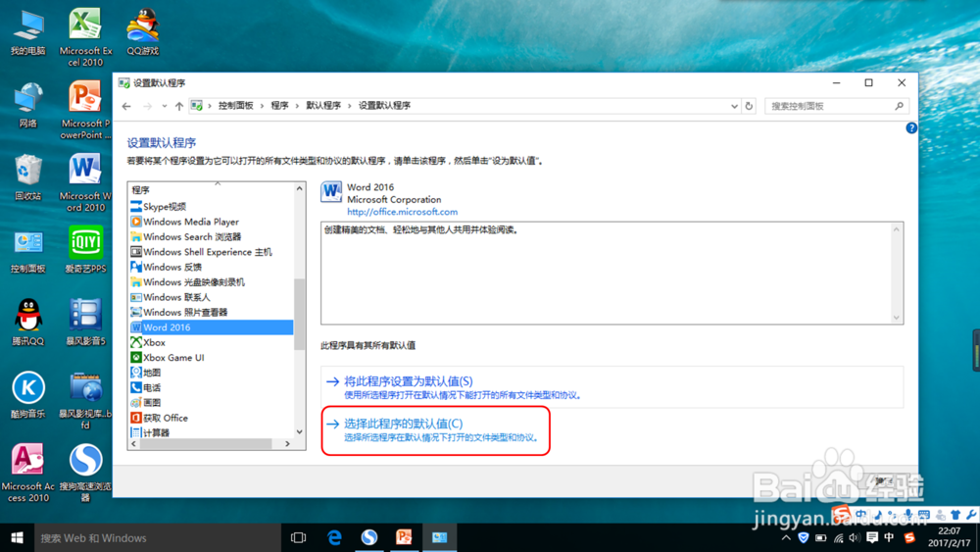This screenshot has height=552, width=980.
Task: Launch the QQ游戏 desktop icon
Action: click(x=142, y=32)
